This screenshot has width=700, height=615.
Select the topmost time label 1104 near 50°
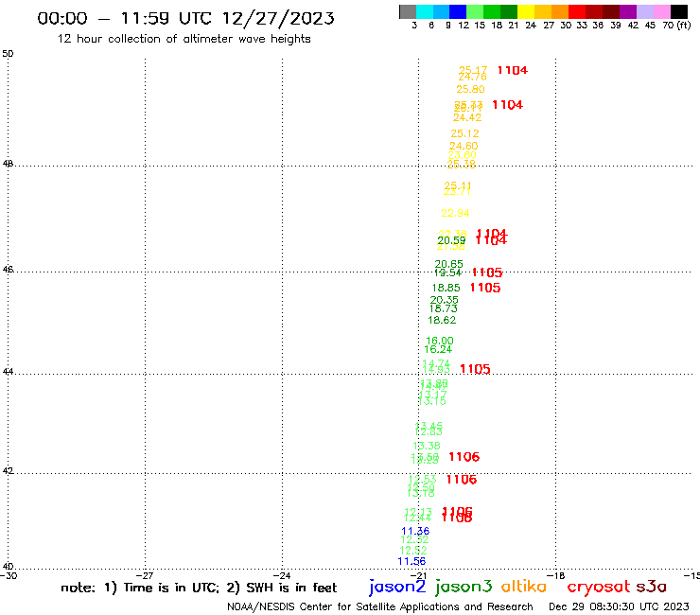click(x=513, y=70)
